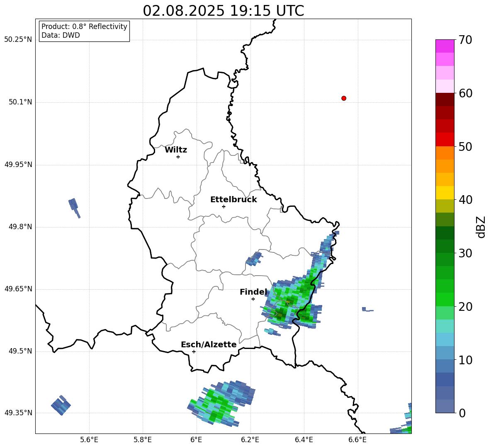Image resolution: width=491 pixels, height=448 pixels.
Task: Select the Findel city label
Action: click(x=253, y=292)
